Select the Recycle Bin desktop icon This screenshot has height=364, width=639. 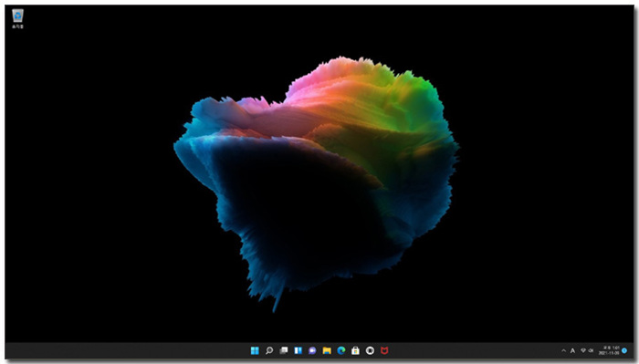[x=17, y=19]
